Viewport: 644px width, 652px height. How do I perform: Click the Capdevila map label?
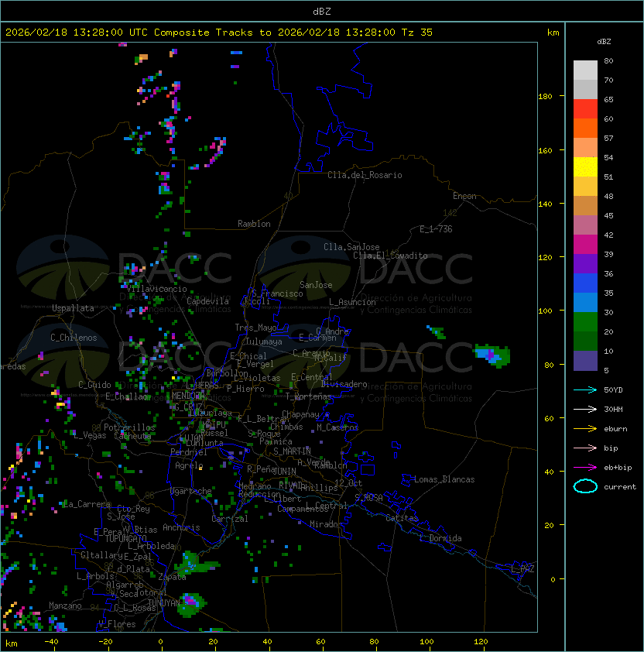click(208, 301)
